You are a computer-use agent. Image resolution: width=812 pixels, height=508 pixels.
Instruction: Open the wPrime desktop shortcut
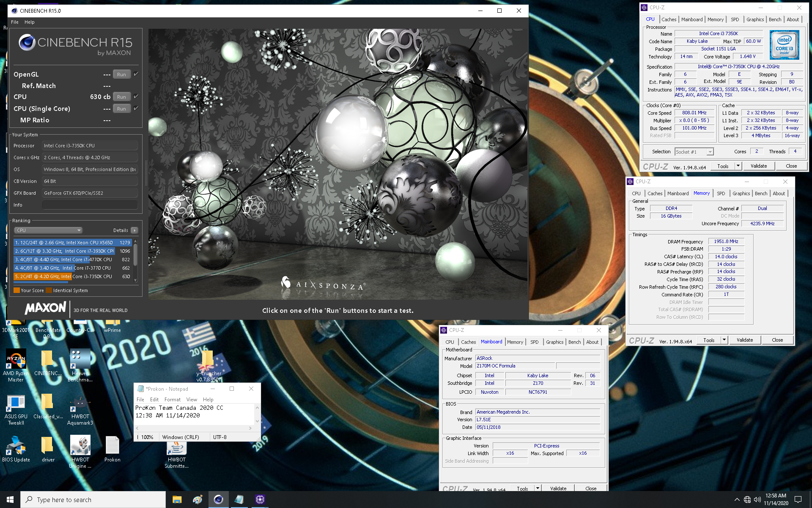112,327
